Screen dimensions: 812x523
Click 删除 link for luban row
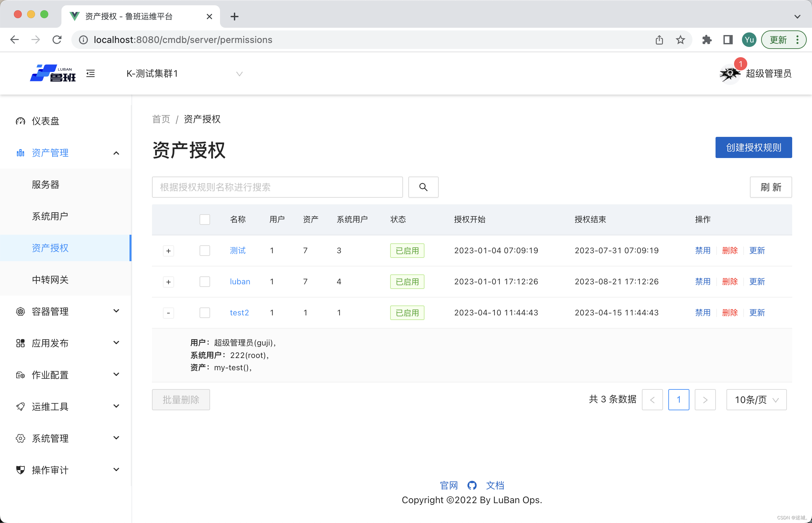[729, 282]
